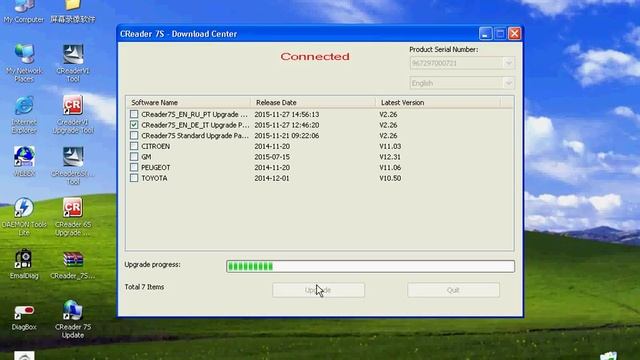Select the TOYOTA release date 2014-12-01
Screen dimensions: 640x360
[x=272, y=178]
